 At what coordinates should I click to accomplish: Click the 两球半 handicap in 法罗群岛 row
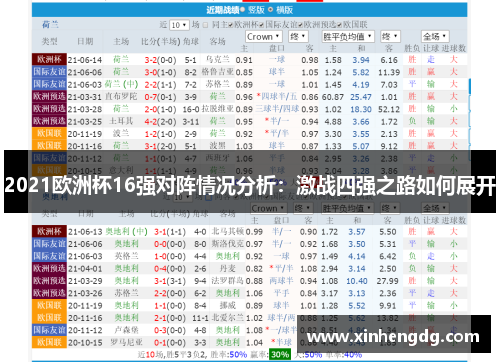[281, 281]
